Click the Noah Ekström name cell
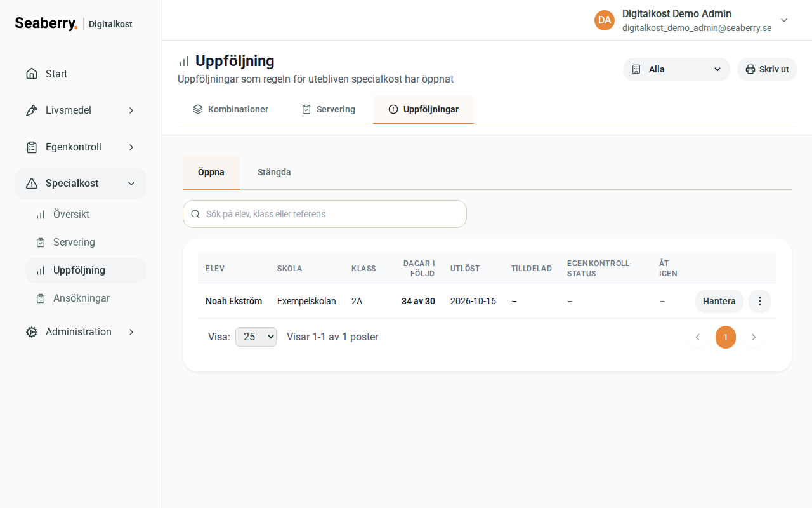812x508 pixels. (233, 301)
